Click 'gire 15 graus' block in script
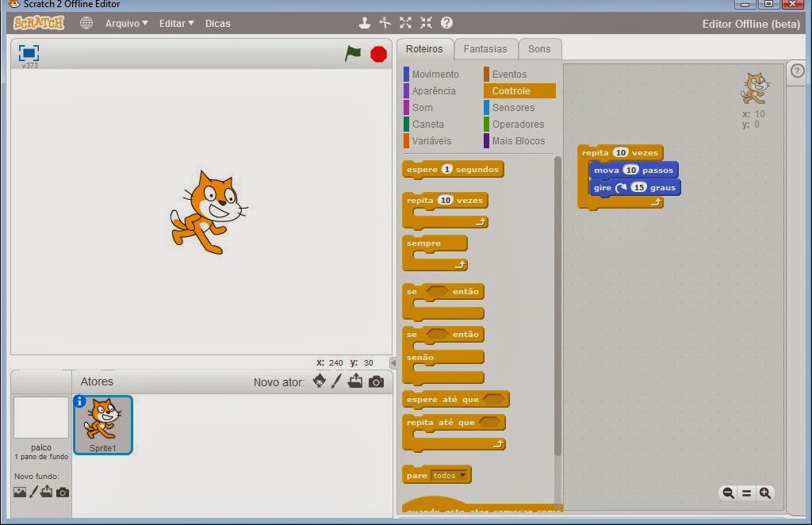 click(634, 187)
